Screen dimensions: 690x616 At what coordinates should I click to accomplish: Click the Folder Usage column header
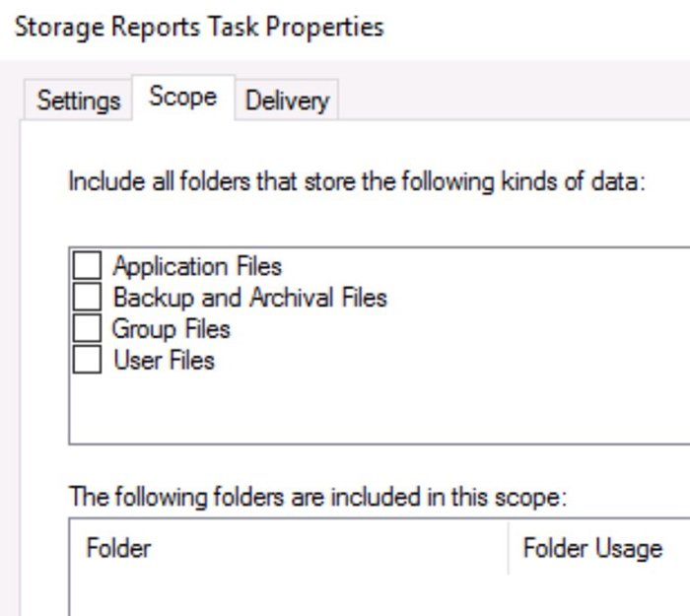[x=591, y=549]
